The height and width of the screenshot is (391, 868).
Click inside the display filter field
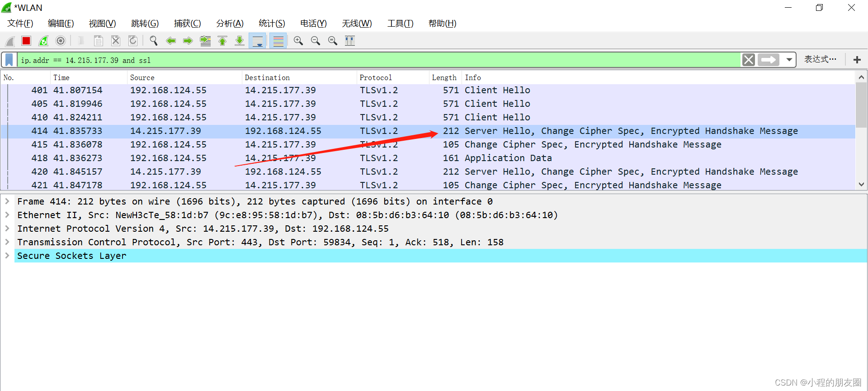(x=379, y=60)
